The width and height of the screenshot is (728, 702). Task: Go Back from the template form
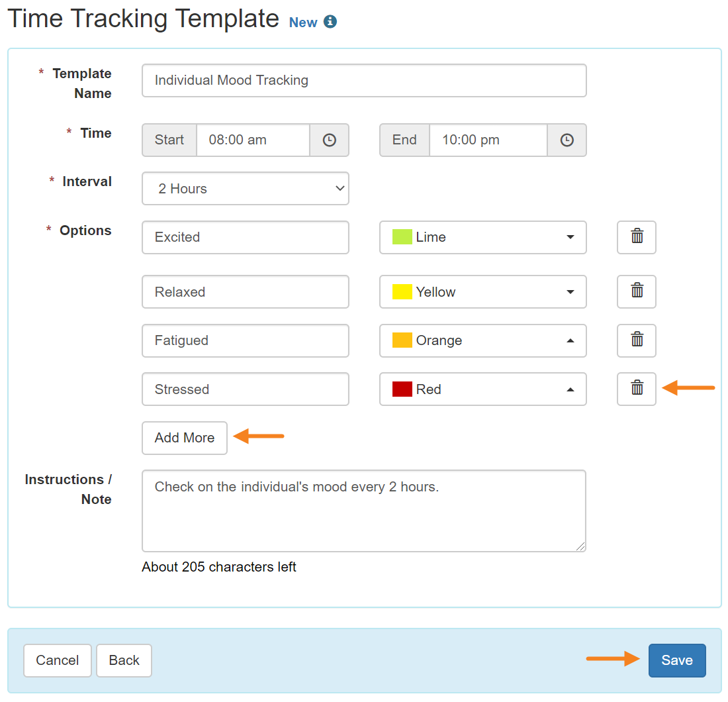[124, 660]
